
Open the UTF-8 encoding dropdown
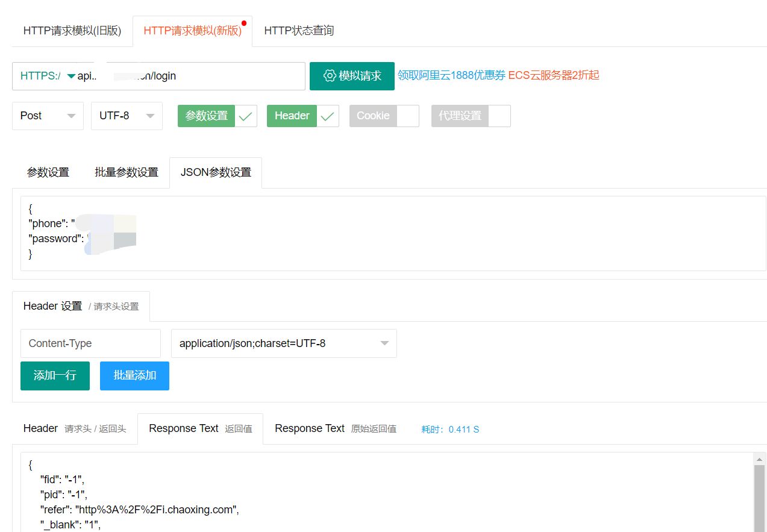pos(127,116)
